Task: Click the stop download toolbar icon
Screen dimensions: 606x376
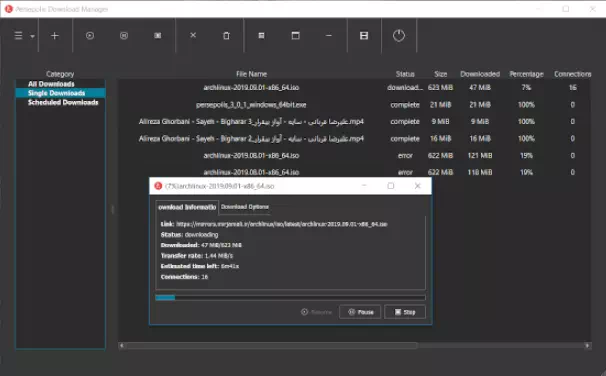Action: [x=158, y=36]
